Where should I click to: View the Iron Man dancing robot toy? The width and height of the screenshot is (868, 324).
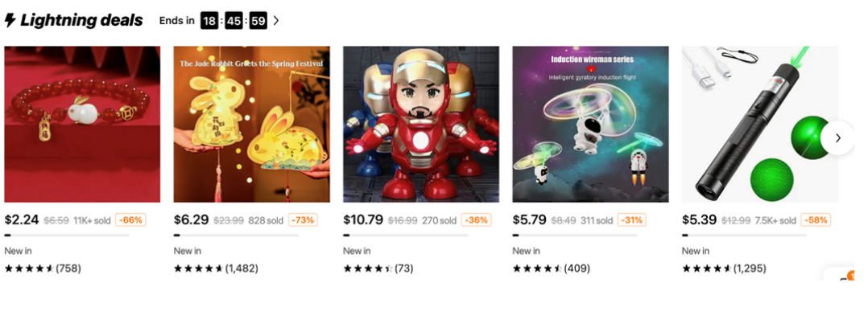[x=421, y=124]
